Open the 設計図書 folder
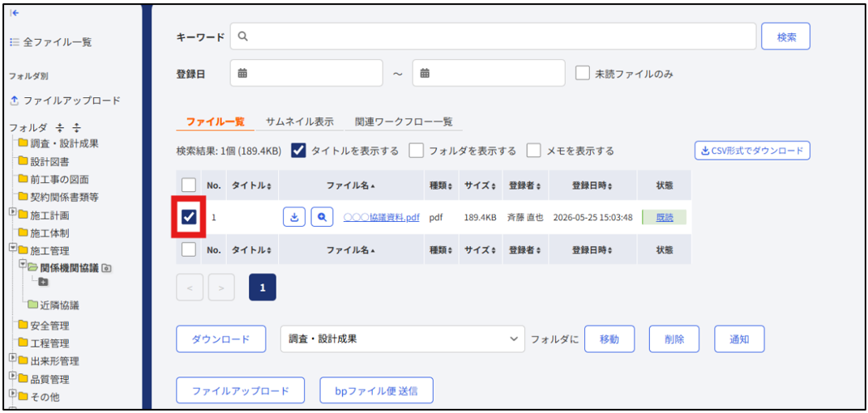The width and height of the screenshot is (868, 413). (x=44, y=161)
